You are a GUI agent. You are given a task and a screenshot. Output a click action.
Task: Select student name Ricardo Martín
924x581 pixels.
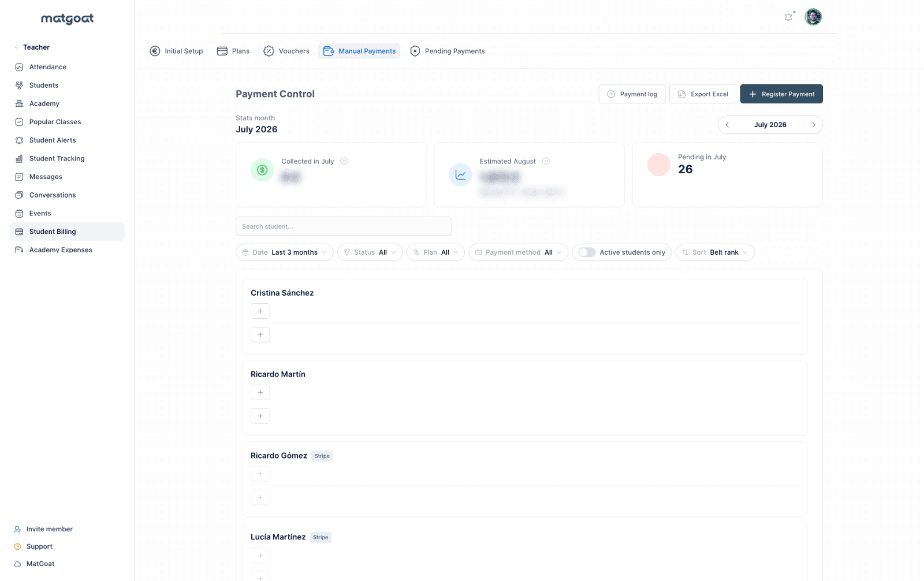click(x=278, y=374)
